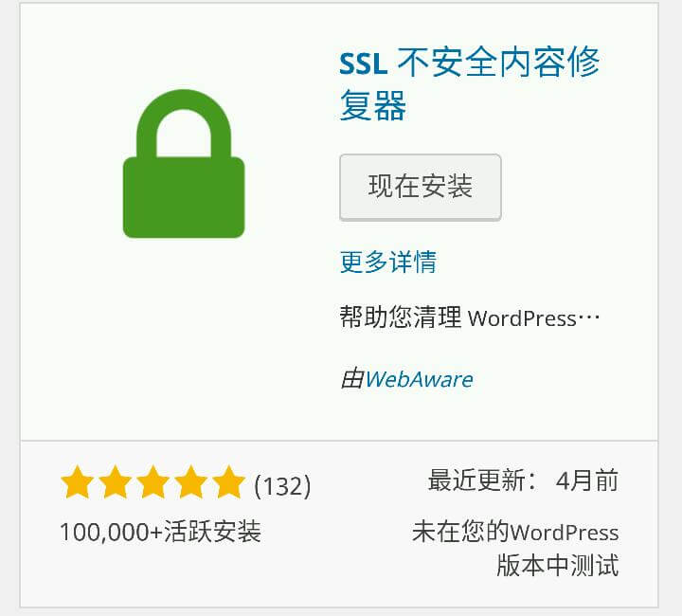Screen dimensions: 682x616
Task: Click the green padlock plugin icon
Action: [x=184, y=164]
